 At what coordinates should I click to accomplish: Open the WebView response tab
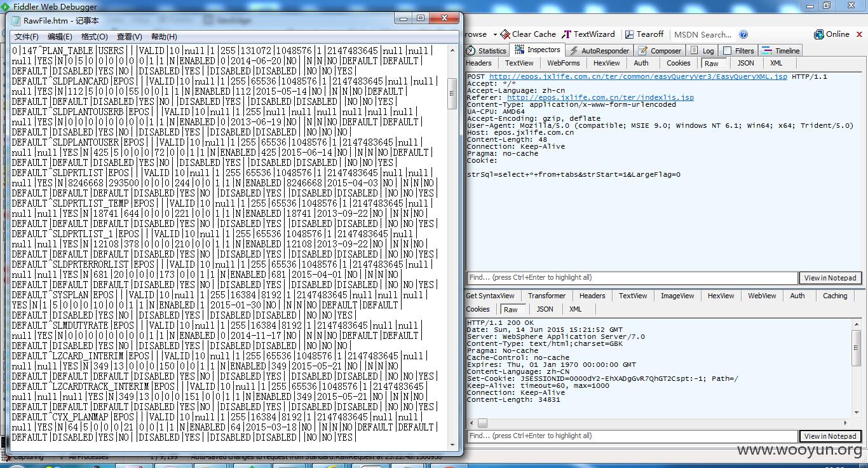(762, 296)
